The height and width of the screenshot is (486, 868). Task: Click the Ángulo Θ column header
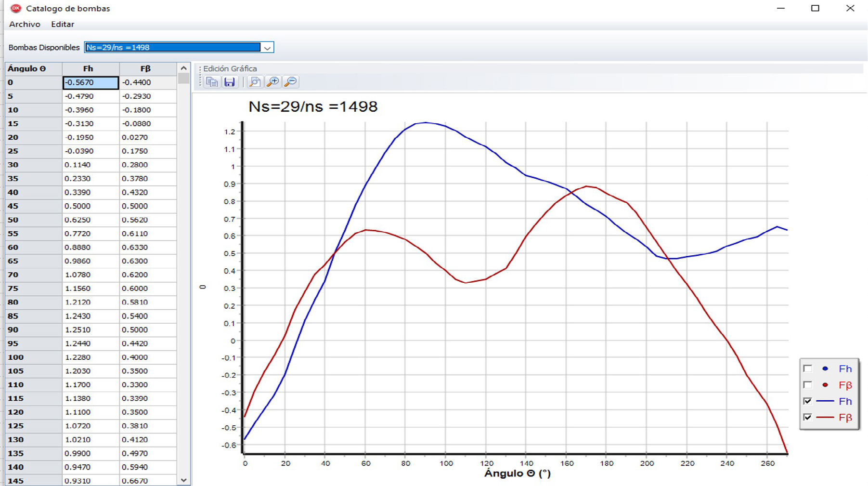(33, 68)
